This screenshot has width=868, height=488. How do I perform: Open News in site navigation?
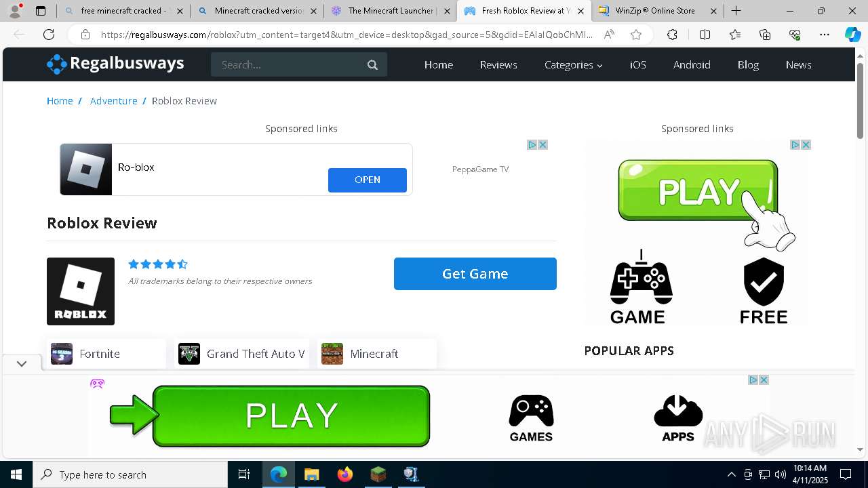[798, 65]
